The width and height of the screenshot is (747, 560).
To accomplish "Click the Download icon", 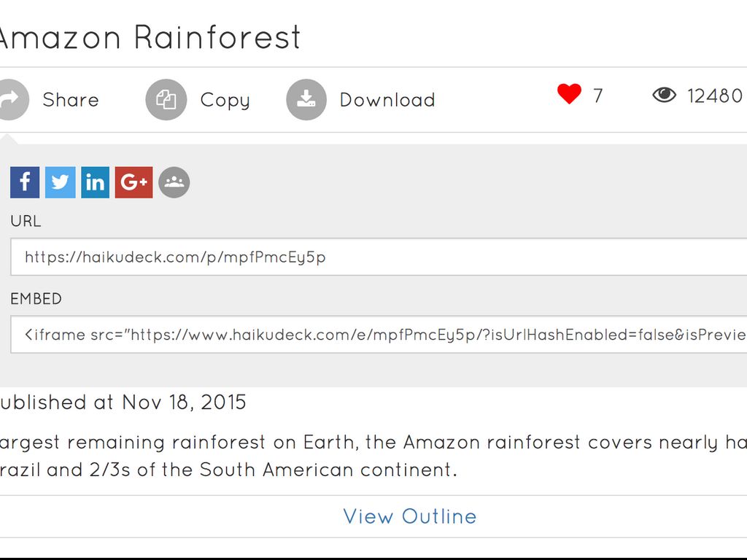I will (306, 99).
